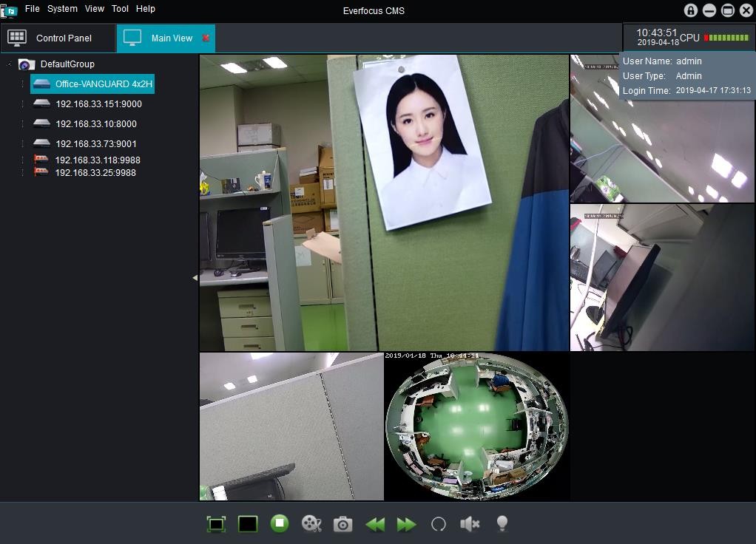756x544 pixels.
Task: Take a snapshot using the camera icon
Action: pos(343,524)
